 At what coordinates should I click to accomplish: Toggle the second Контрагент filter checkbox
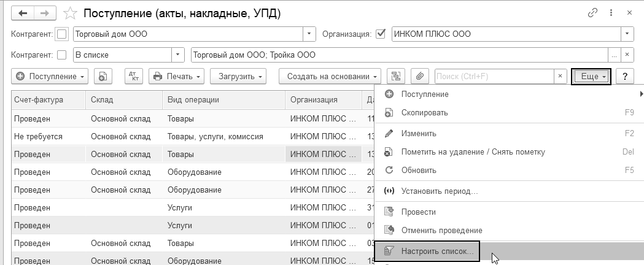click(x=61, y=55)
